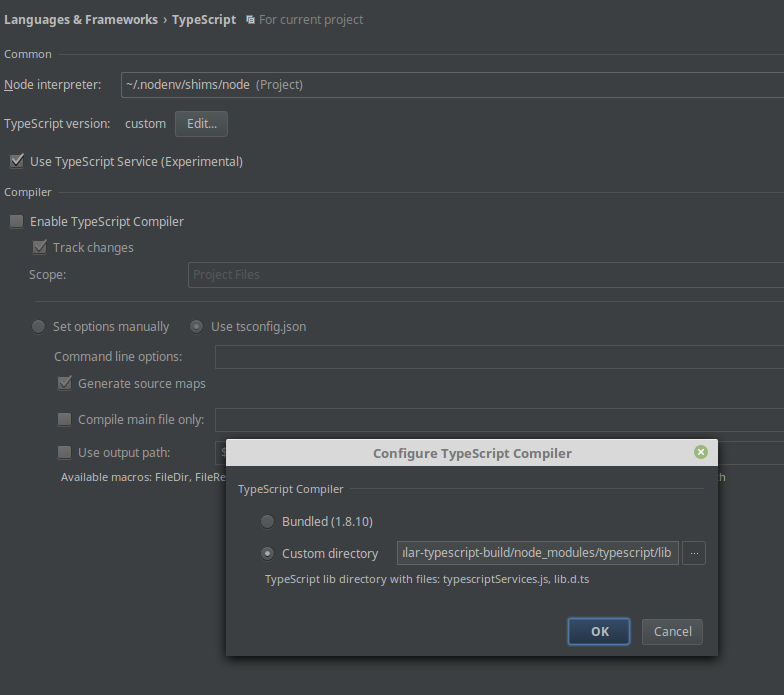Screen dimensions: 784x695
Task: Check Use output path option
Action: click(64, 452)
